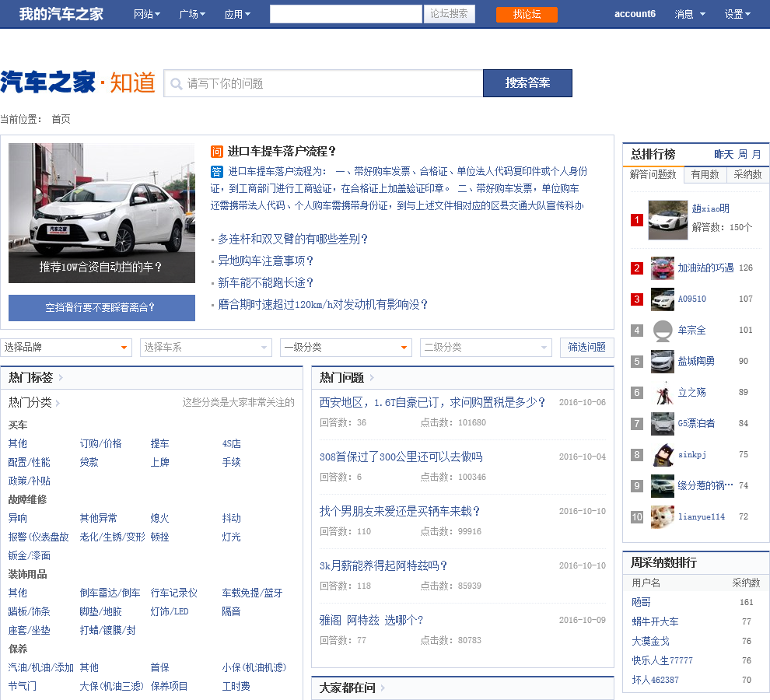The image size is (770, 700).
Task: Open user 缘分惹的祸 profile link
Action: point(705,486)
